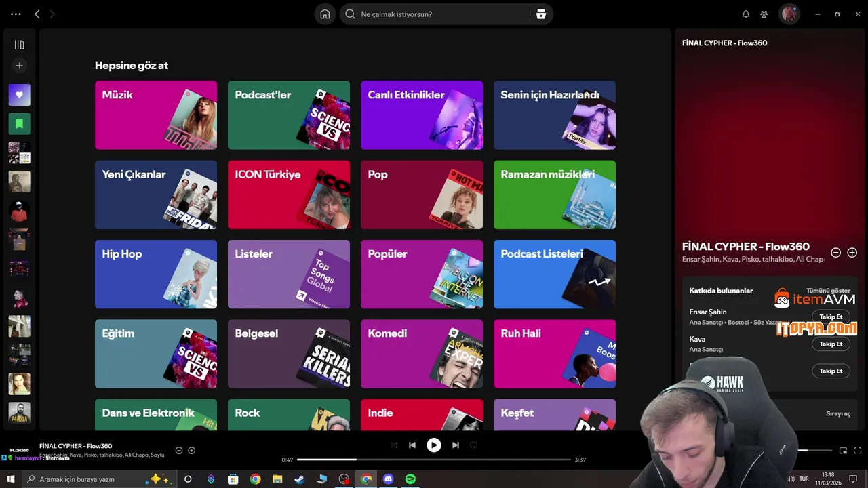Open the Windows Start menu

click(11, 479)
